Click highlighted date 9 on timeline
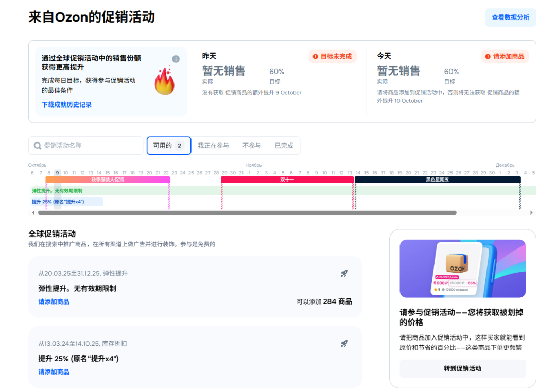 coord(57,173)
